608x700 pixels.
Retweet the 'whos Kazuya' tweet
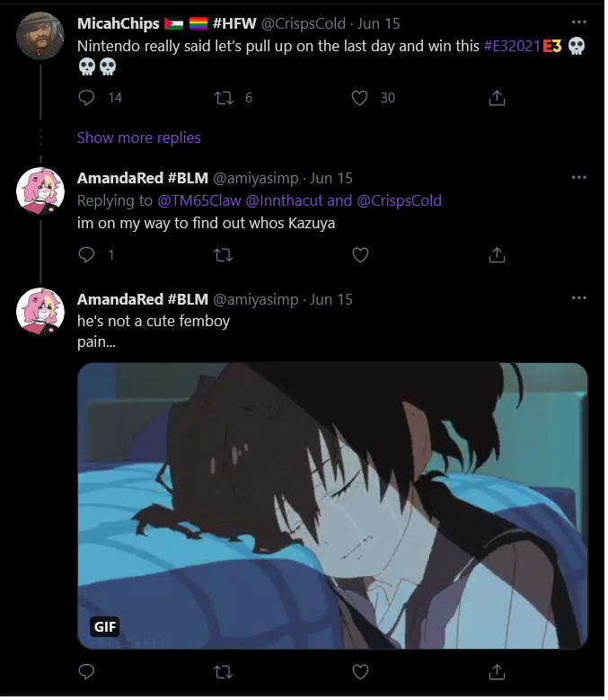pos(224,255)
